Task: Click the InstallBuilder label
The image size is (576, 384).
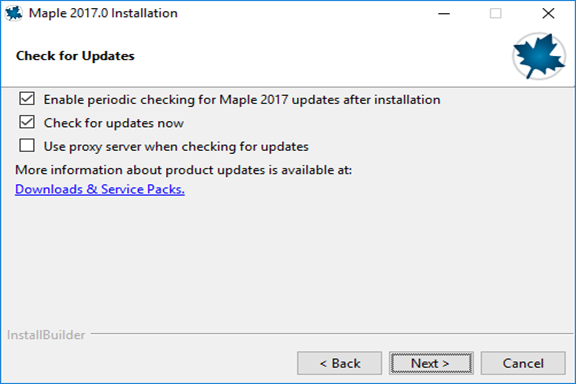Action: point(46,335)
